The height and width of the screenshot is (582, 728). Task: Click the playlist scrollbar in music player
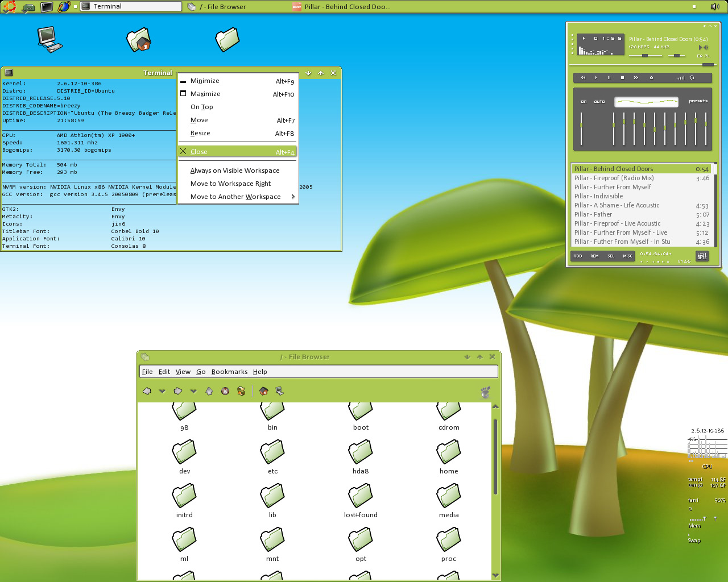(x=715, y=205)
